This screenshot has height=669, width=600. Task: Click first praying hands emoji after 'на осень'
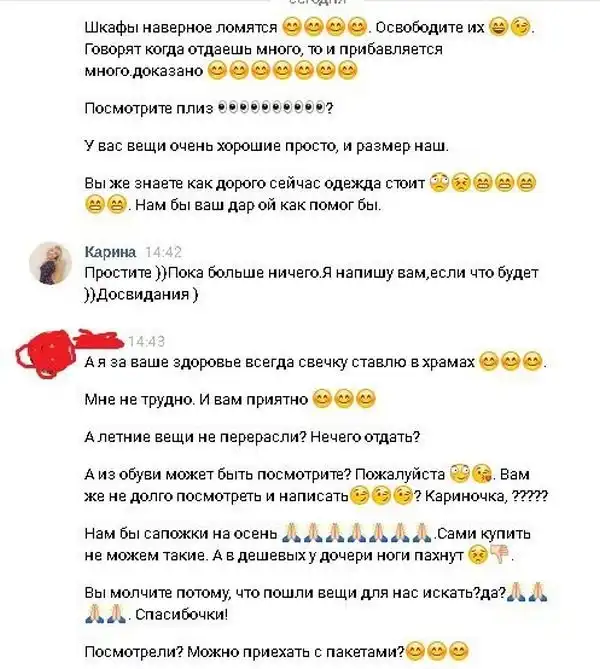(292, 533)
